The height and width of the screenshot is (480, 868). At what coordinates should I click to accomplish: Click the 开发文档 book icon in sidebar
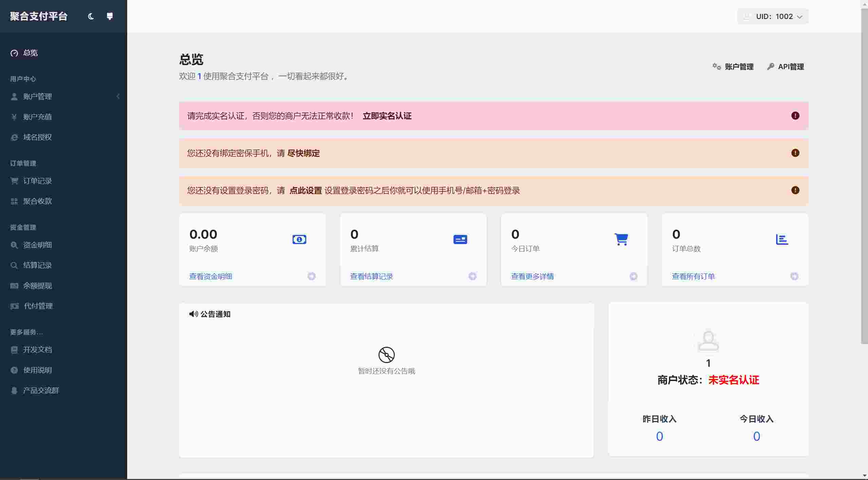point(14,350)
